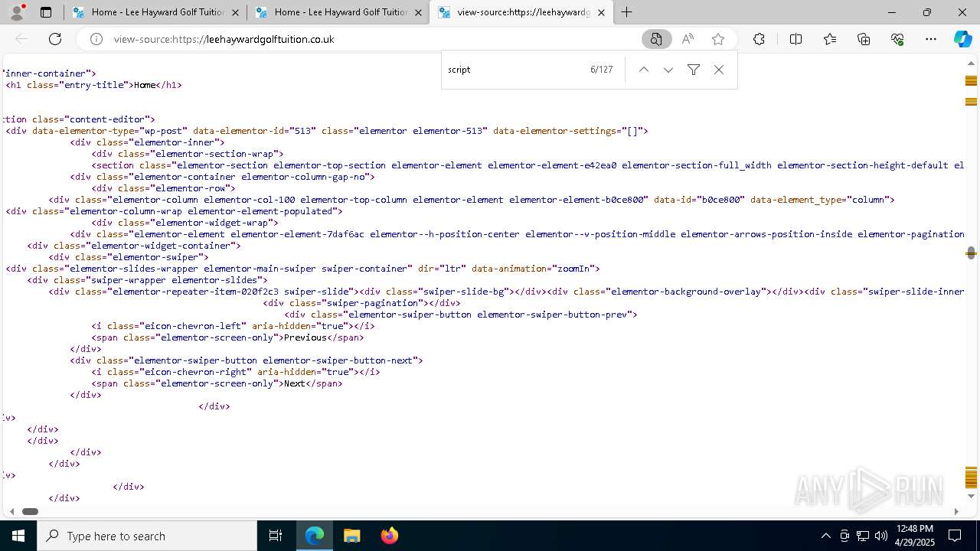Open notification center icon
Viewport: 980px width, 551px height.
click(x=955, y=536)
